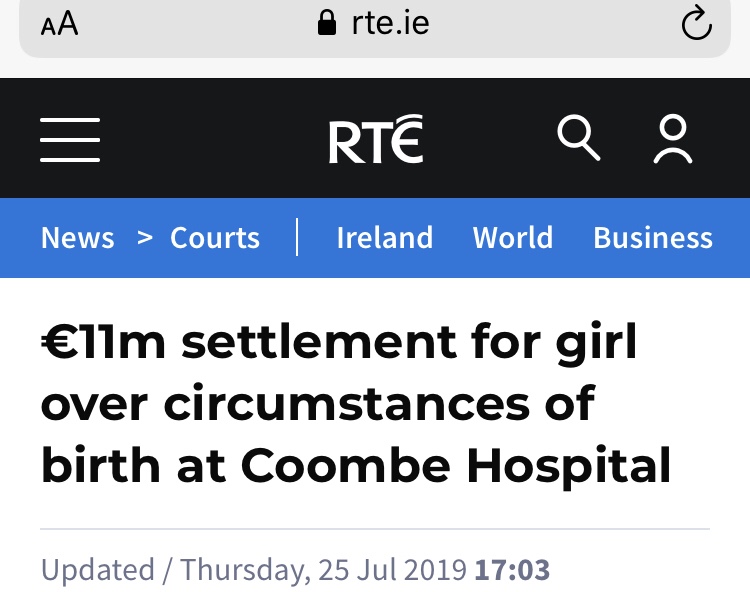Click the Thursday, 25 Jul 2019 date

323,570
